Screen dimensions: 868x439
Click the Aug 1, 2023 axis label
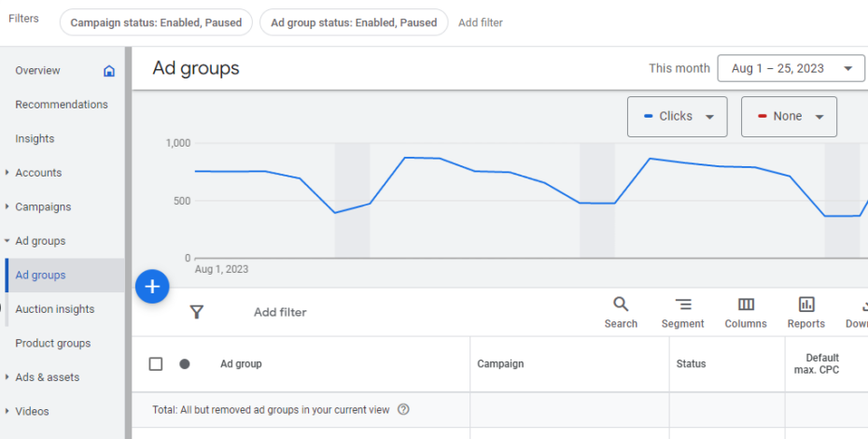pyautogui.click(x=221, y=269)
